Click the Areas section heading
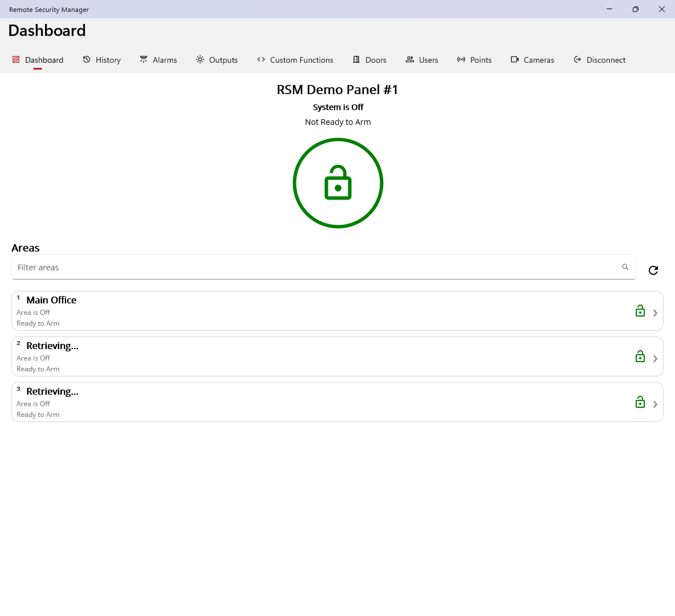The height and width of the screenshot is (616, 675). (26, 248)
